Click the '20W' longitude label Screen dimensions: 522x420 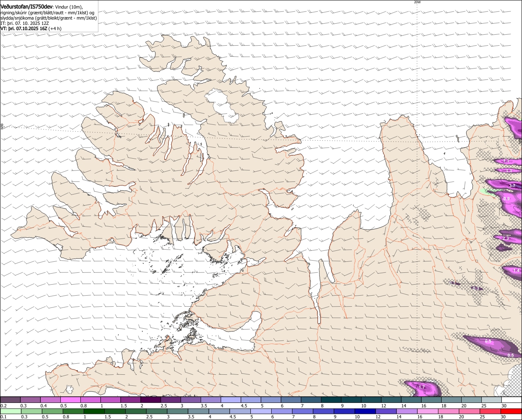[417, 2]
